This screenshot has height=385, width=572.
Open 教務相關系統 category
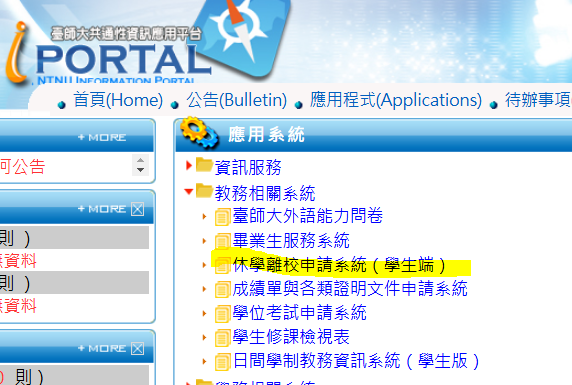tap(265, 193)
